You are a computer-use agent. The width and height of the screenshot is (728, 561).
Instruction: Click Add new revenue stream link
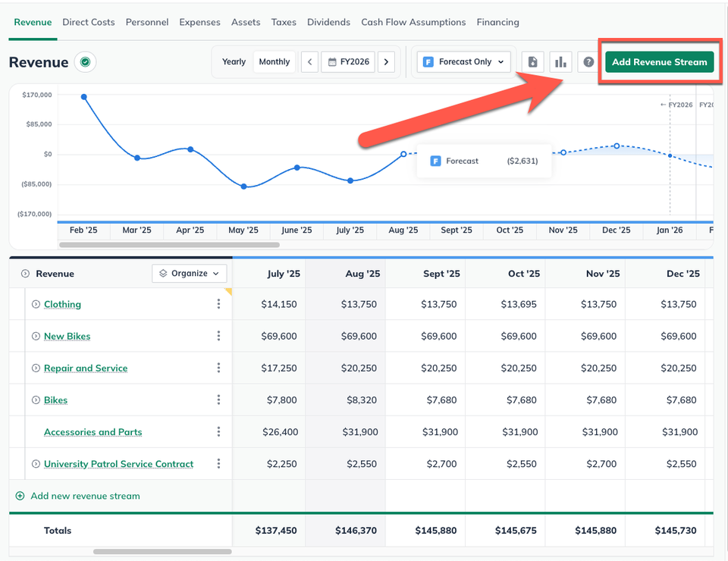(85, 496)
